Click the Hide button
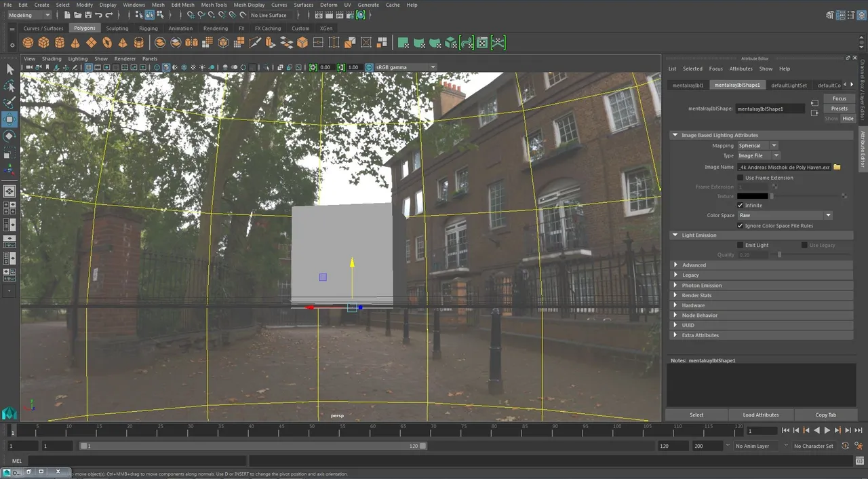 coord(848,119)
